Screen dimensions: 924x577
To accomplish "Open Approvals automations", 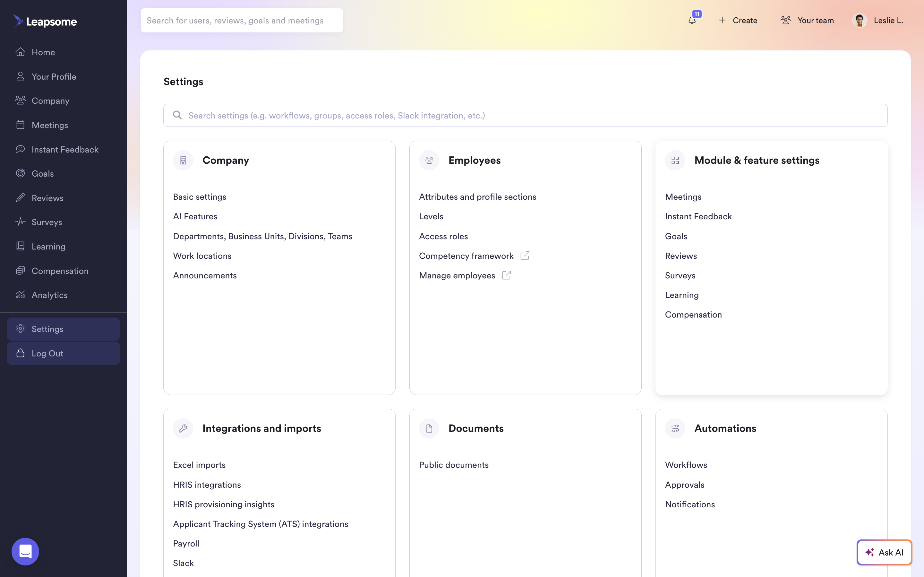I will (x=685, y=485).
